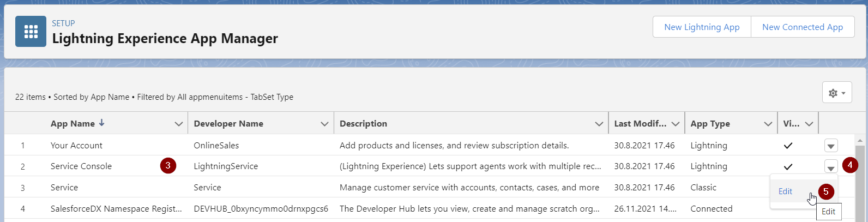Expand the App Name column menu chevron
868x222 pixels.
(x=178, y=124)
